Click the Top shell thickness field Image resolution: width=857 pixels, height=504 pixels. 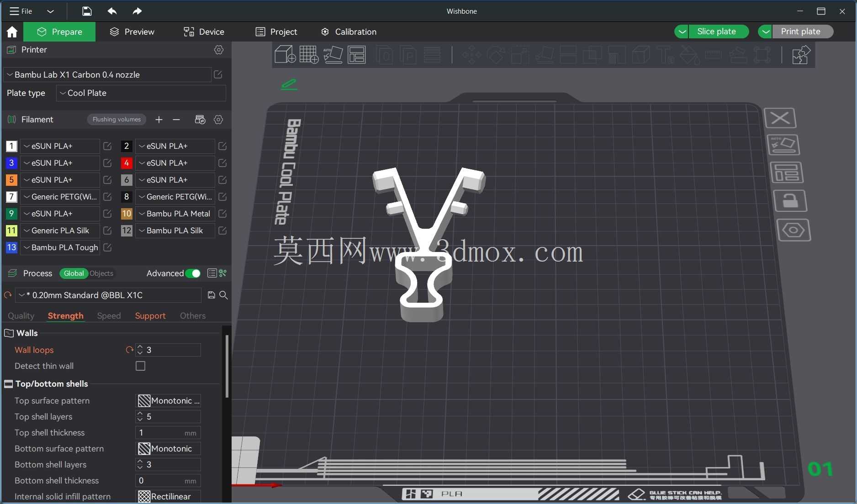(x=168, y=433)
